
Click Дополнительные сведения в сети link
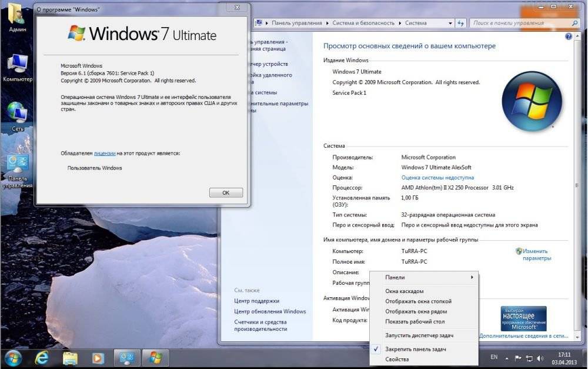point(524,336)
